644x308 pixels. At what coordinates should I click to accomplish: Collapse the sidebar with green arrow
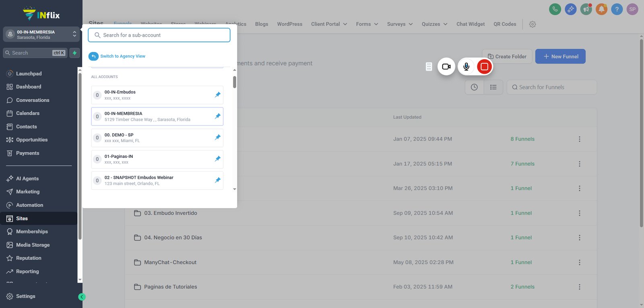tap(82, 297)
